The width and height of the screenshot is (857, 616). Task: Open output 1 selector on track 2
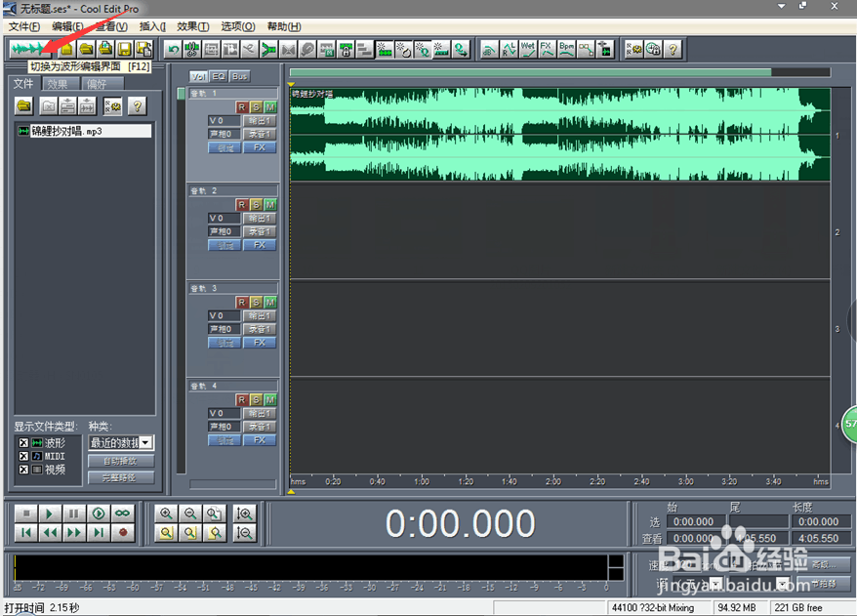[260, 218]
